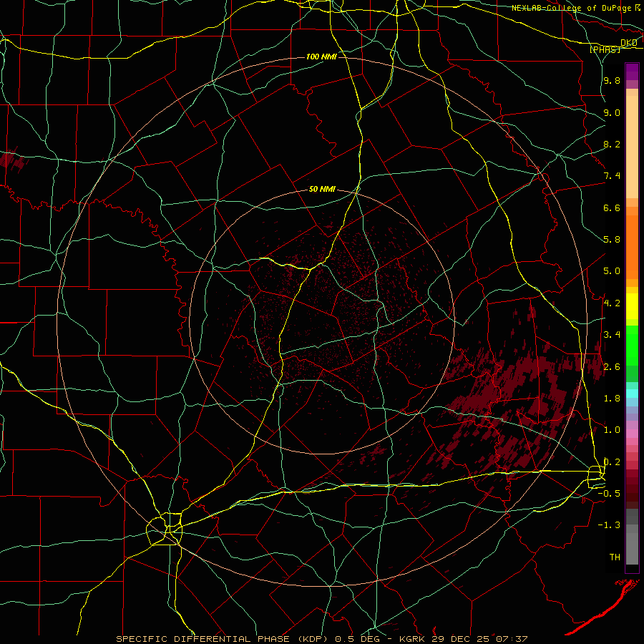The height and width of the screenshot is (644, 644).
Task: Click the 5.0 legend value
Action: [x=612, y=271]
